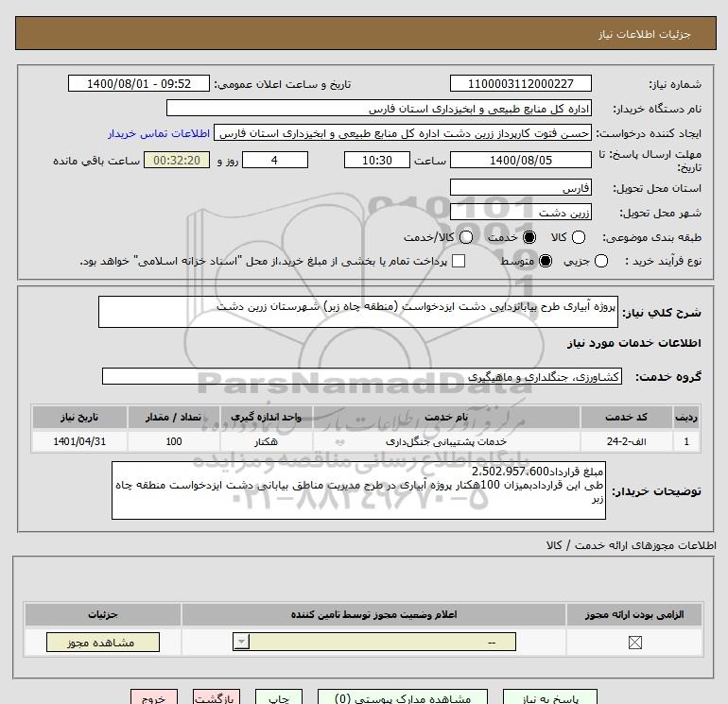Click the general need description box
Image resolution: width=728 pixels, height=704 pixels.
358,312
